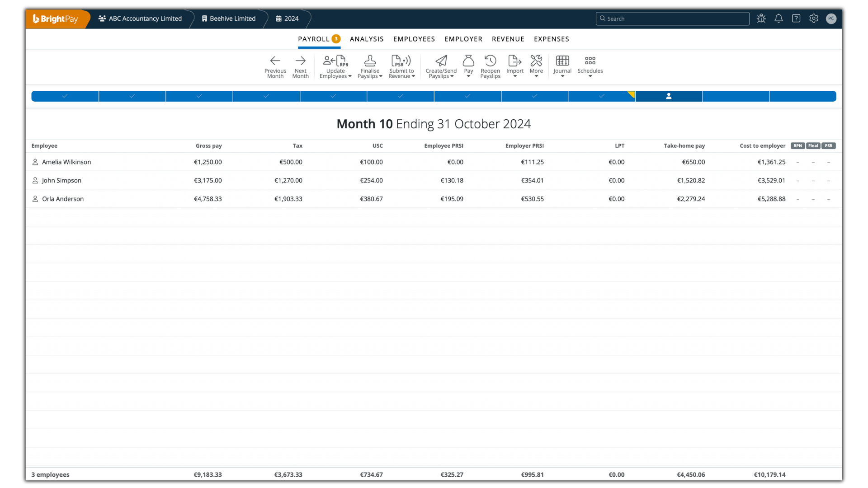
Task: Open Amelia Wilkinson's payslip row
Action: point(434,162)
